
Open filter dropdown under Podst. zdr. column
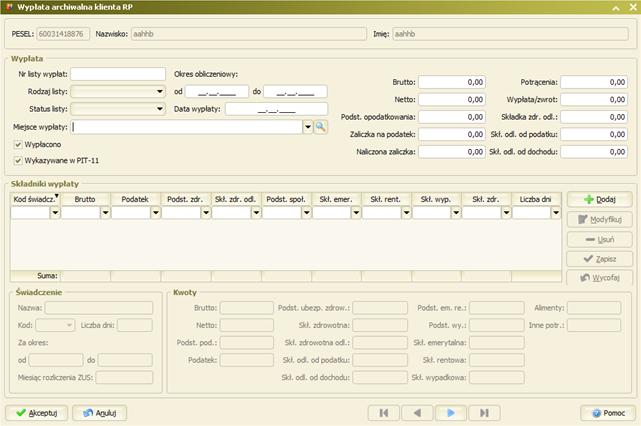pyautogui.click(x=206, y=213)
